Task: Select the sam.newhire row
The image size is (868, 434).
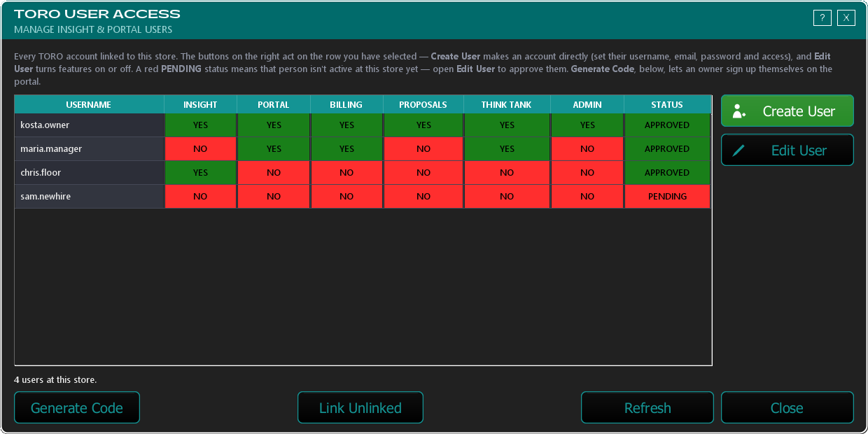Action: (363, 197)
